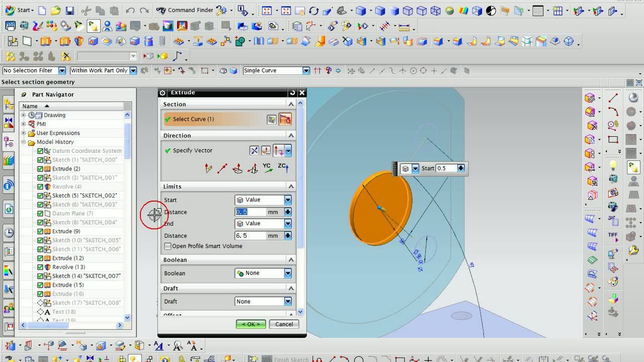This screenshot has height=362, width=644.
Task: Expand the User Expressions node
Action: (x=23, y=133)
